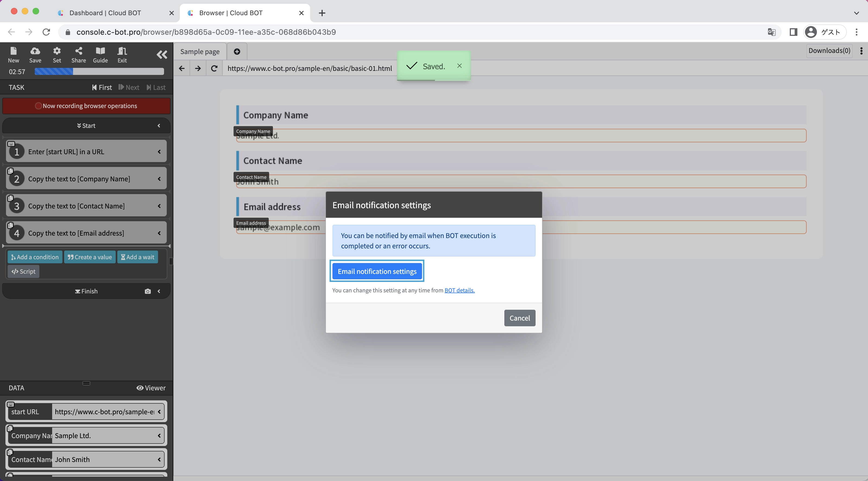
Task: Click Email notification settings blue button
Action: (377, 271)
